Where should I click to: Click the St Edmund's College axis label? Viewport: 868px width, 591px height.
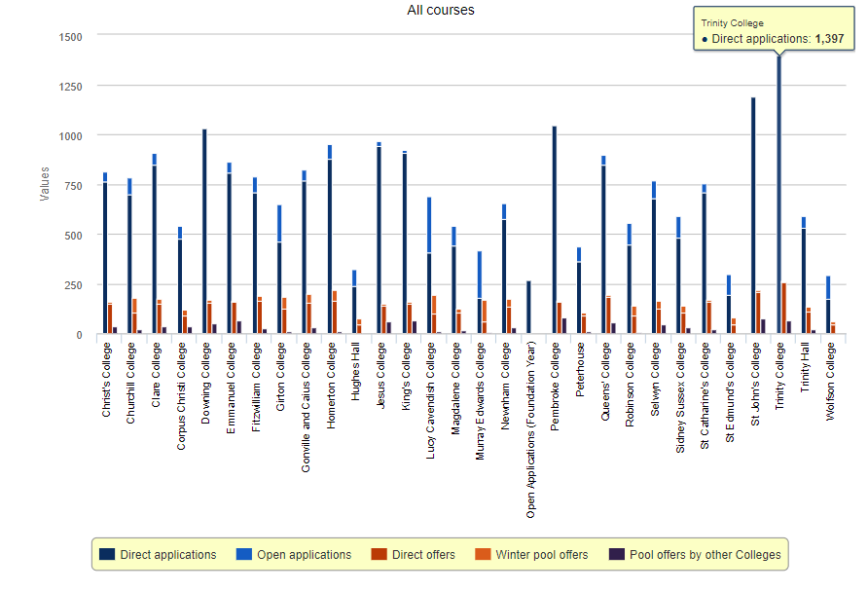tap(731, 392)
